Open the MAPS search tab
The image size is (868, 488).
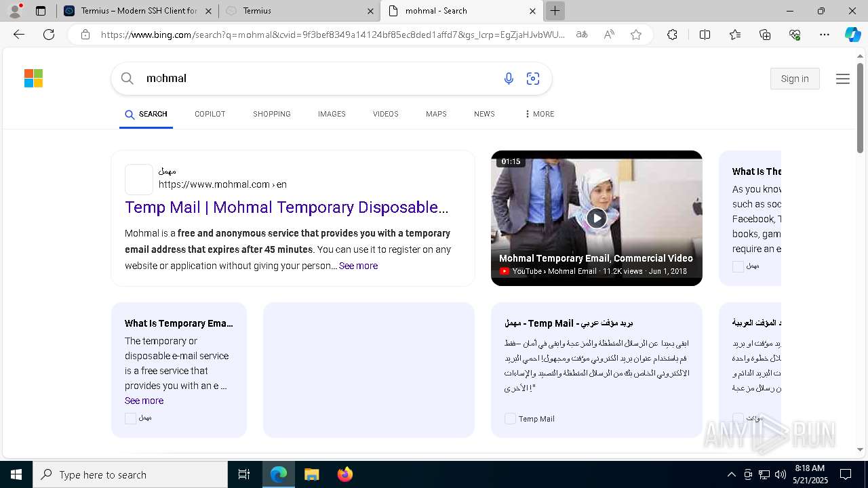tap(436, 114)
